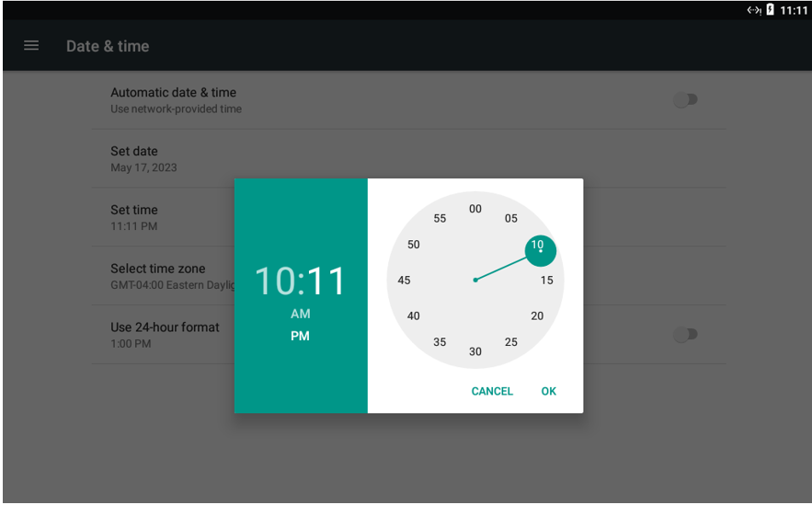Click the network connection status icon
This screenshot has width=812, height=505.
click(x=753, y=10)
